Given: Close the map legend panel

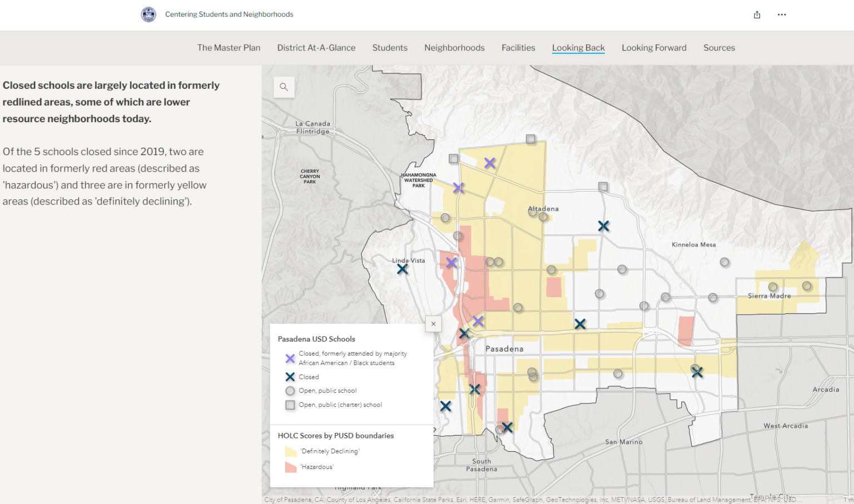Looking at the screenshot, I should [x=433, y=324].
